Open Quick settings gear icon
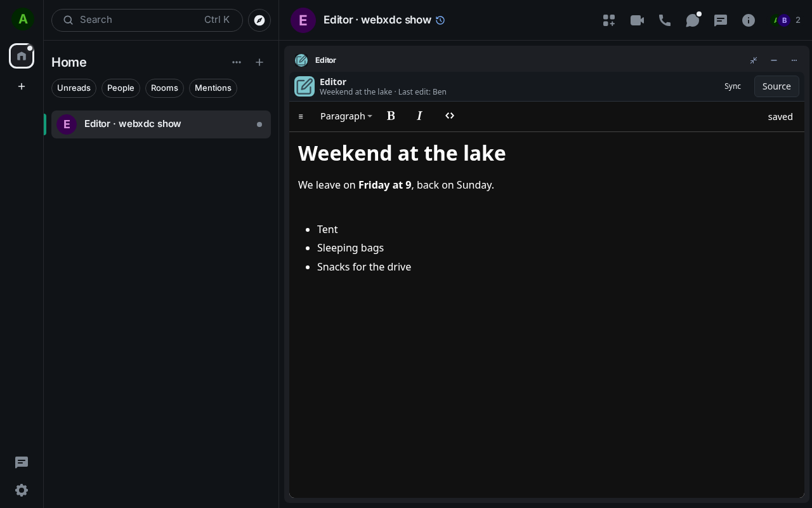812x508 pixels. tap(22, 490)
